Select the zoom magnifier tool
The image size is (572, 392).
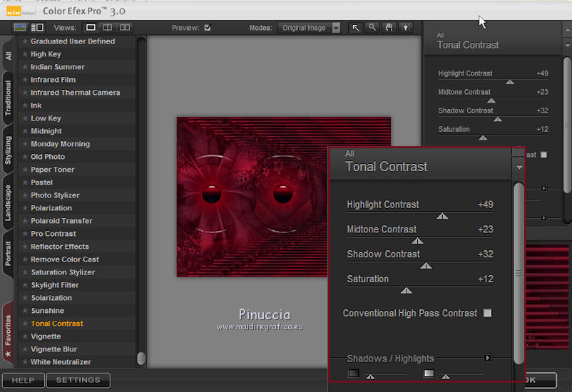click(x=372, y=28)
